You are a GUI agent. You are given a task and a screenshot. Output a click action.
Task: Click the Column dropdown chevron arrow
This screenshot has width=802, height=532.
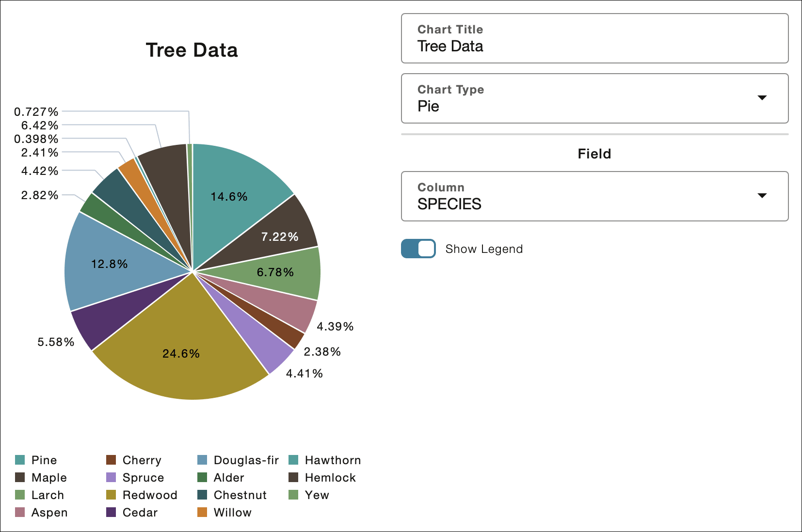point(763,196)
